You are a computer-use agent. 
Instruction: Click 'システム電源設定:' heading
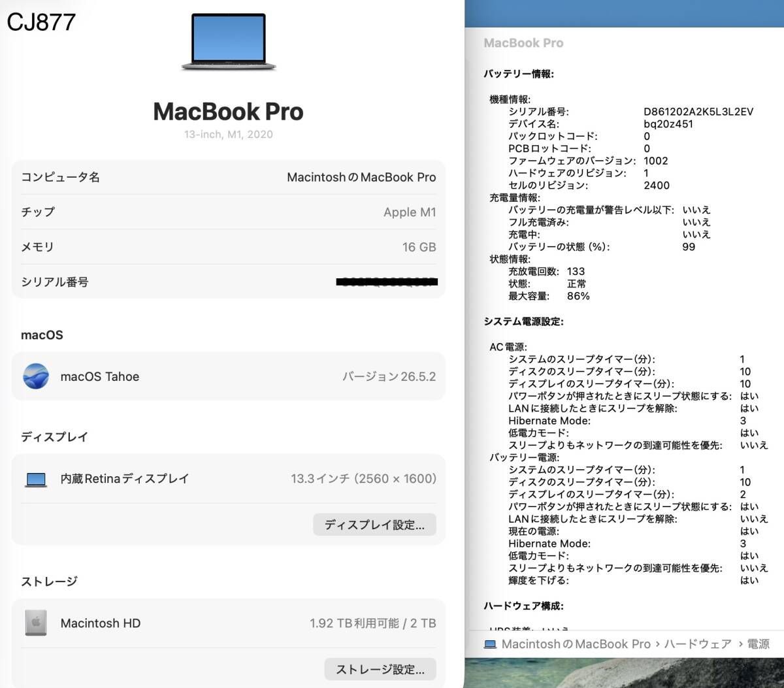pos(524,321)
